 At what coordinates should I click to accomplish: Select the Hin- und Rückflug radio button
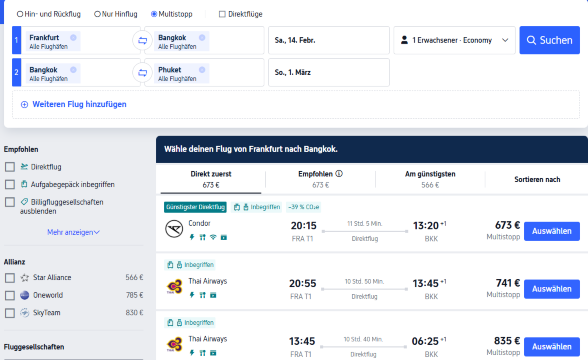(20, 14)
